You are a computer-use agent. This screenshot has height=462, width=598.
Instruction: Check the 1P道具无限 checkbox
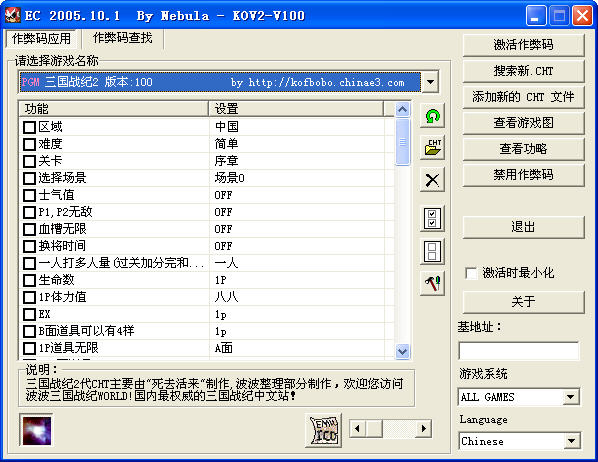click(x=29, y=348)
